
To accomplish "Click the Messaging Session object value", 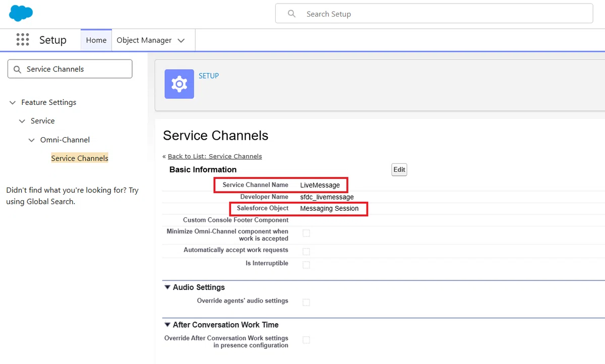I will 330,208.
